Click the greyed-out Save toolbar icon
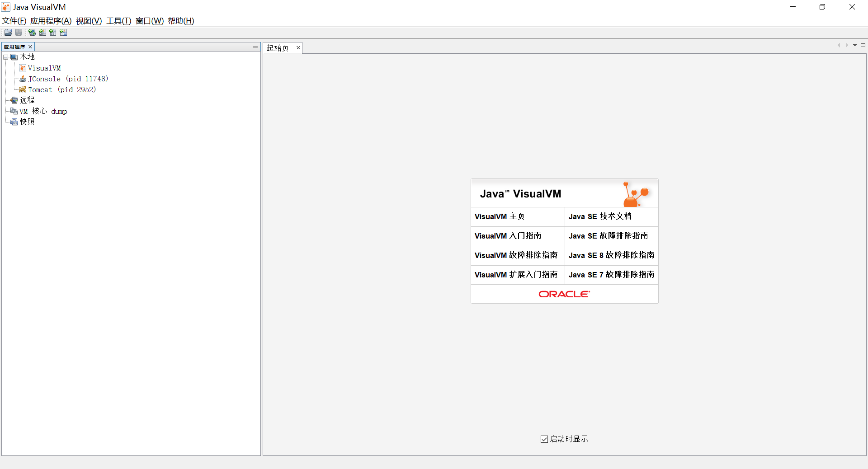868x469 pixels. coord(19,33)
